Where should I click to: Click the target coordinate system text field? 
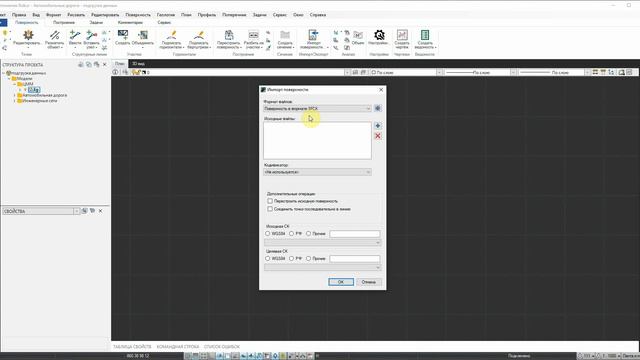pyautogui.click(x=355, y=259)
